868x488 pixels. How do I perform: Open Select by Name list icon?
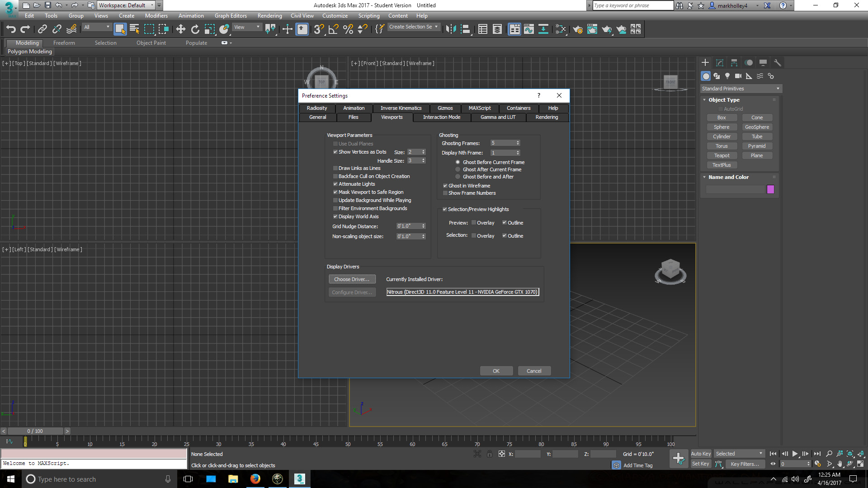134,29
